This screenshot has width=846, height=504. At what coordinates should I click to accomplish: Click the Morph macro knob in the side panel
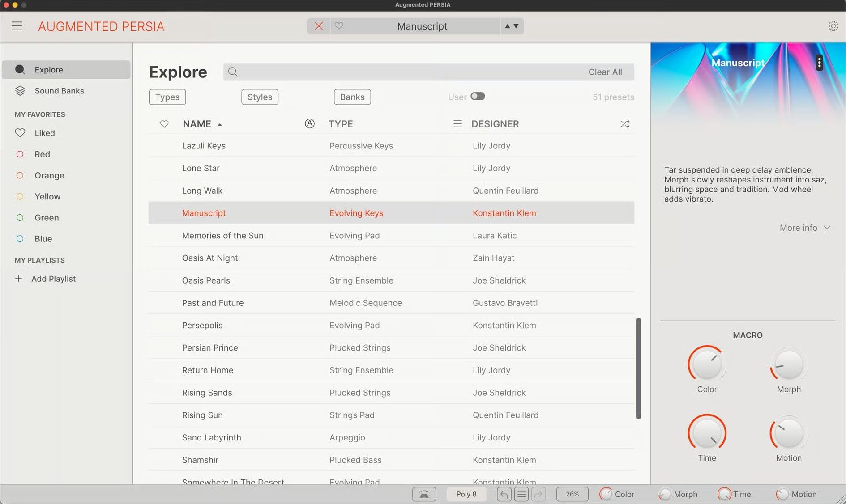tap(788, 365)
